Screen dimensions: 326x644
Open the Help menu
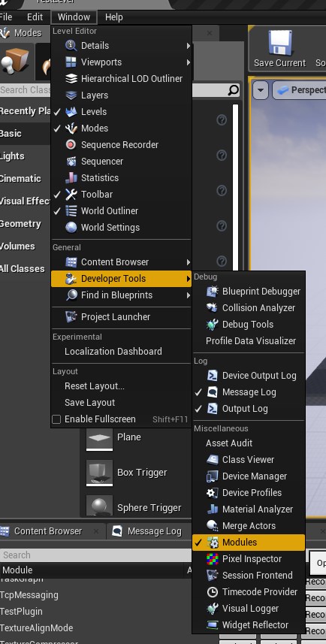point(113,17)
